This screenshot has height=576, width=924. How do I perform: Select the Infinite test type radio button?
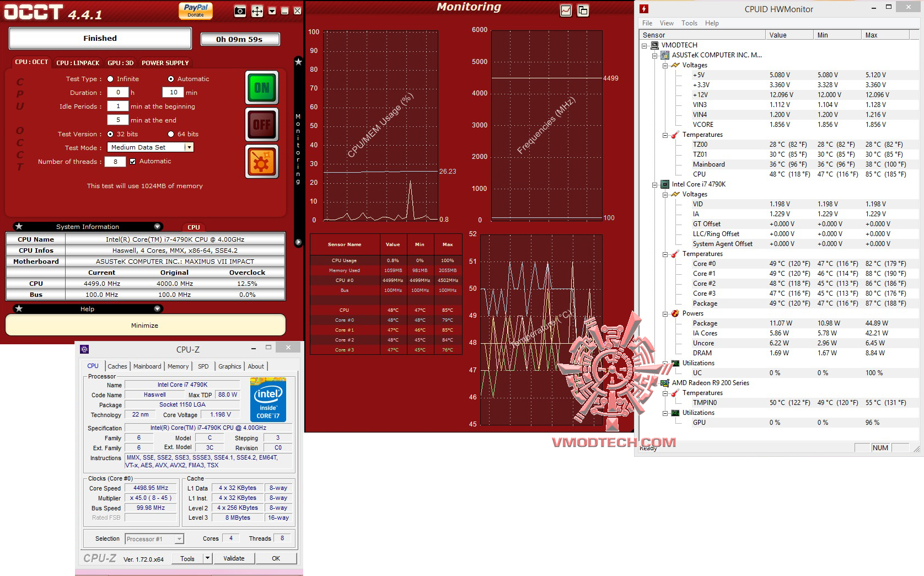[110, 79]
